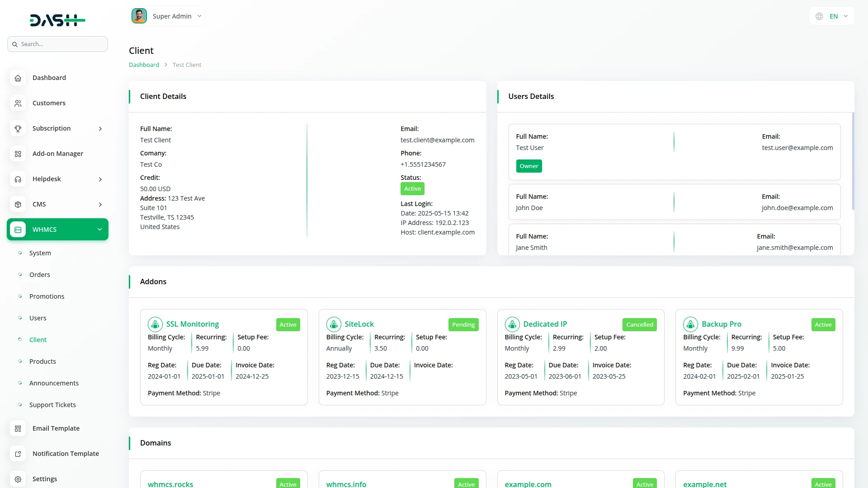Click the Email Template icon
This screenshot has width=868, height=488.
coord(18,428)
